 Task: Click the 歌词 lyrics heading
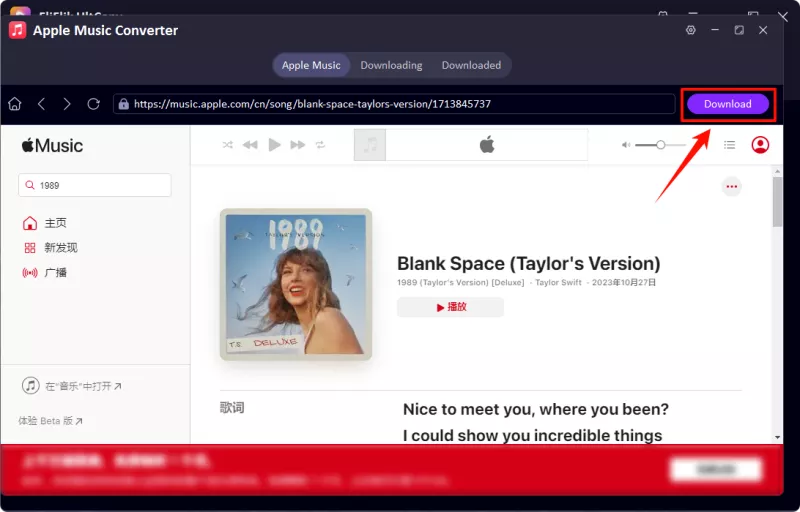coord(232,408)
